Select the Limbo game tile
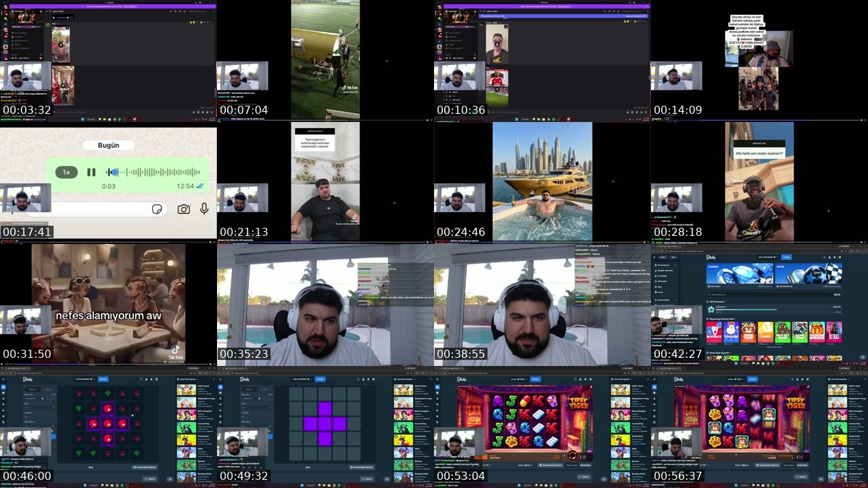Image resolution: width=868 pixels, height=488 pixels. [x=766, y=332]
